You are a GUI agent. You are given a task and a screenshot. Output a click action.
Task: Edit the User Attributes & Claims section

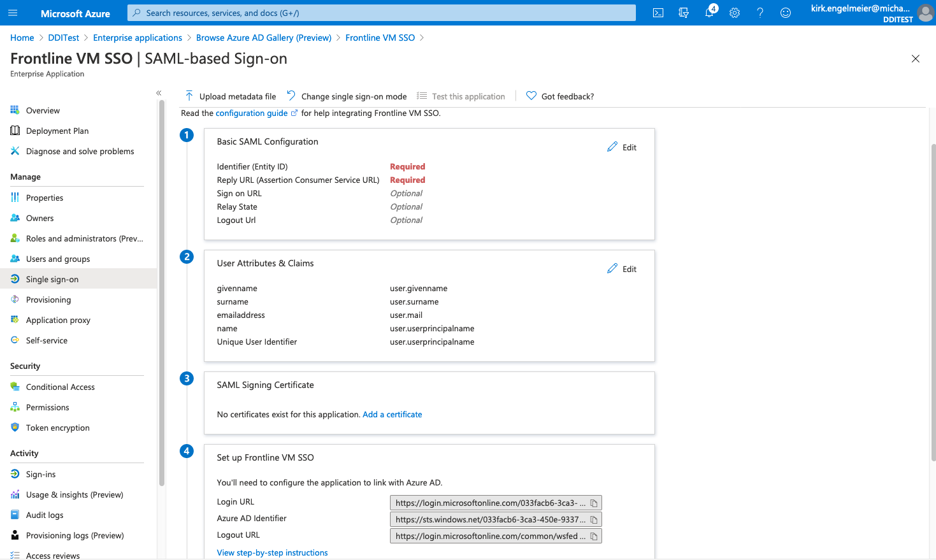621,268
